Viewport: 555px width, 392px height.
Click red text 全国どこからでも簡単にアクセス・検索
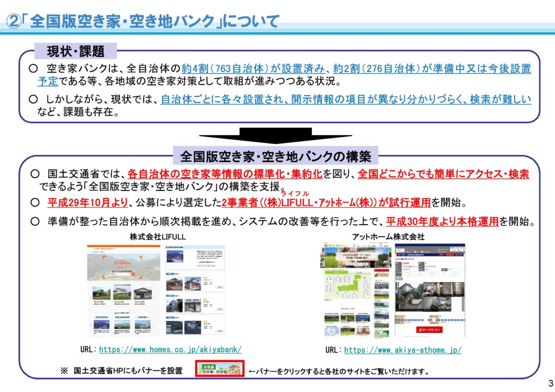[x=443, y=174]
